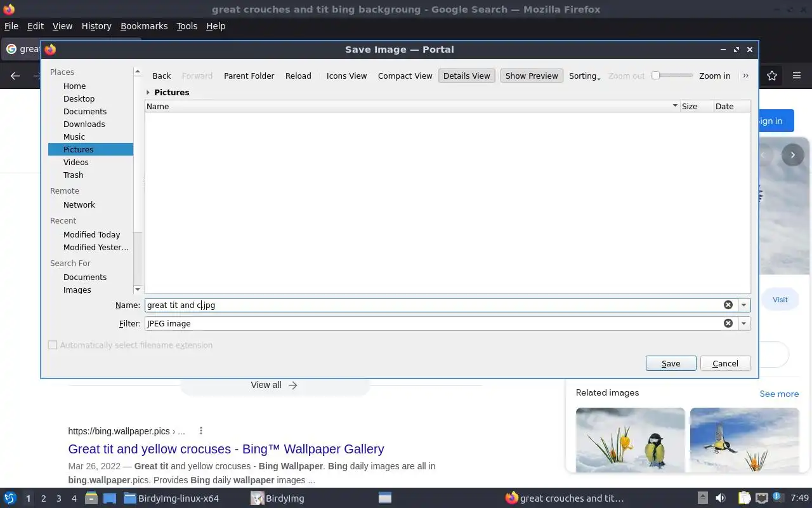Click the next image arrow in the Google preview
This screenshot has width=812, height=508.
(x=792, y=155)
